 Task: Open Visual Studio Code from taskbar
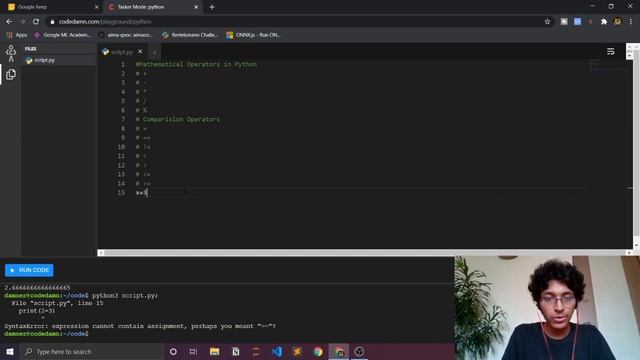click(277, 351)
